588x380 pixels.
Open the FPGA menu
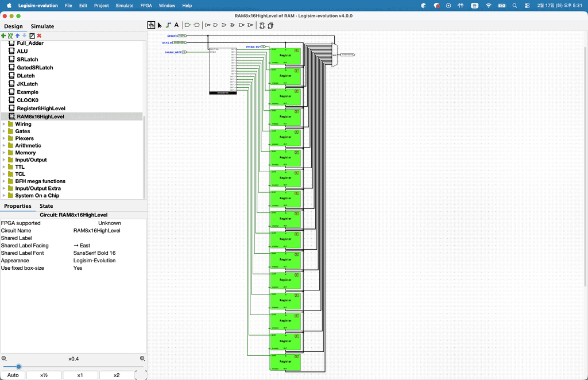(x=146, y=5)
